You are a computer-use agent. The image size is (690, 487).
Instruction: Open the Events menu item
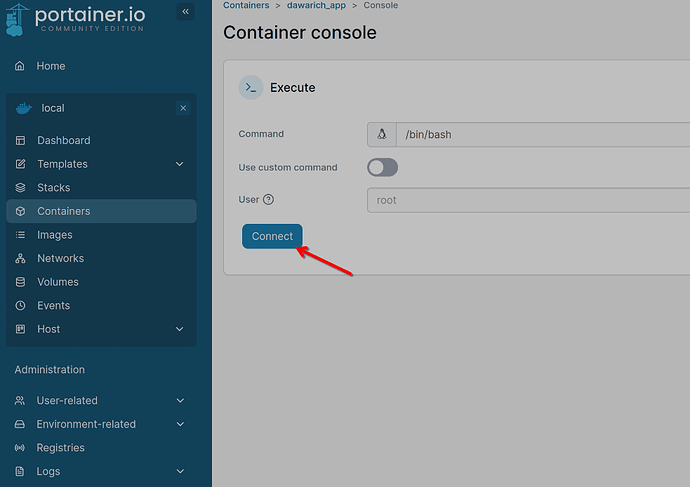(101, 305)
